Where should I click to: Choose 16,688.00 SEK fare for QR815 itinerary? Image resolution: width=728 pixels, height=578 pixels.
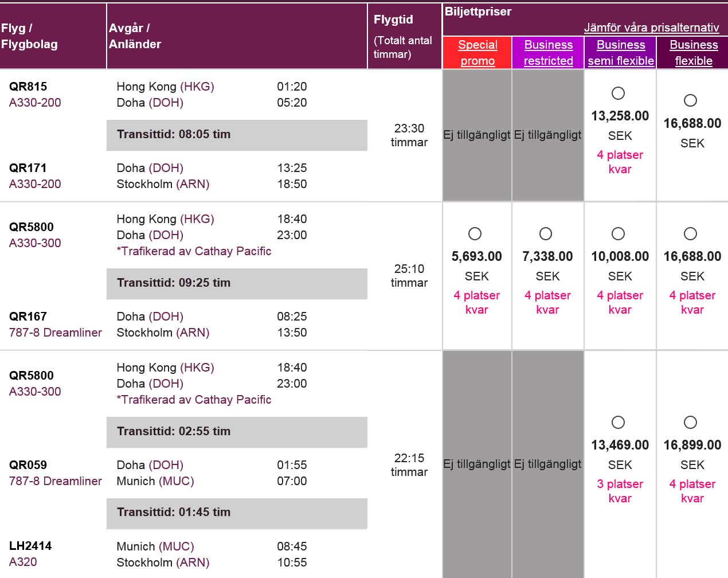pos(690,100)
